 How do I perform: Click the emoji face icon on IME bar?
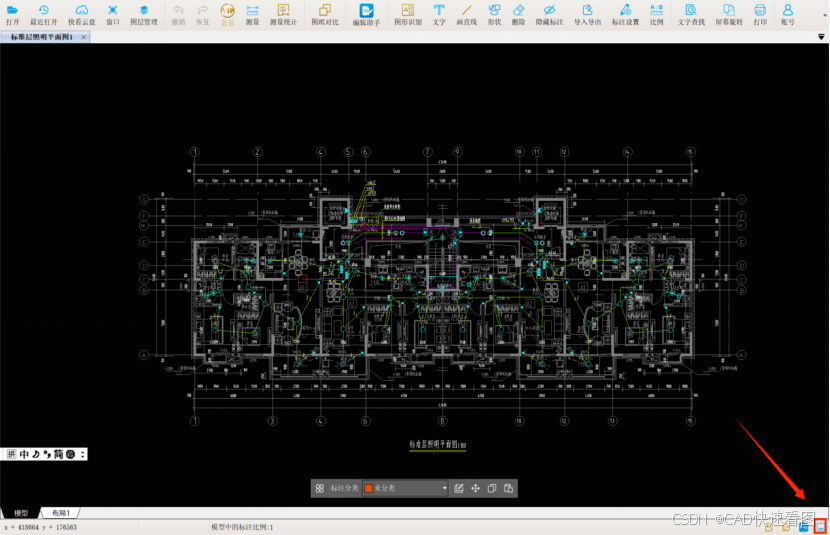tap(70, 454)
